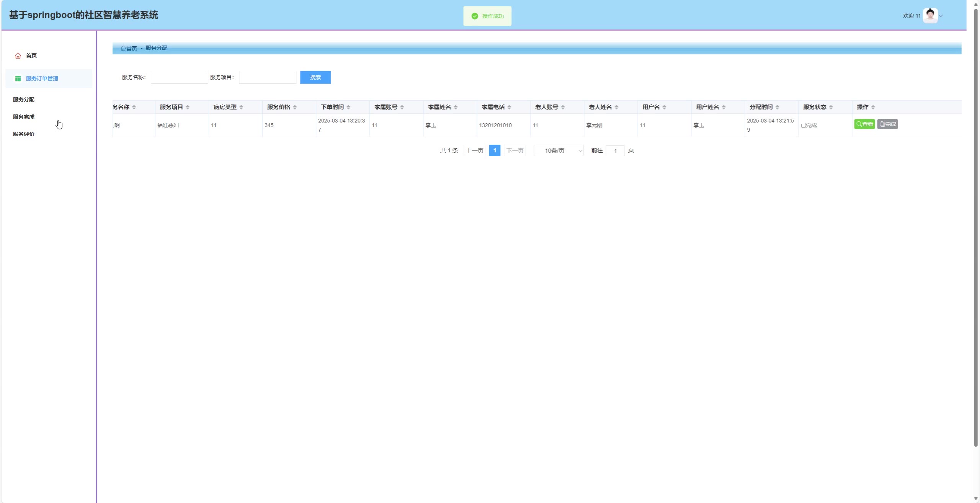Click the home icon in the sidebar
The width and height of the screenshot is (980, 503).
click(x=18, y=56)
